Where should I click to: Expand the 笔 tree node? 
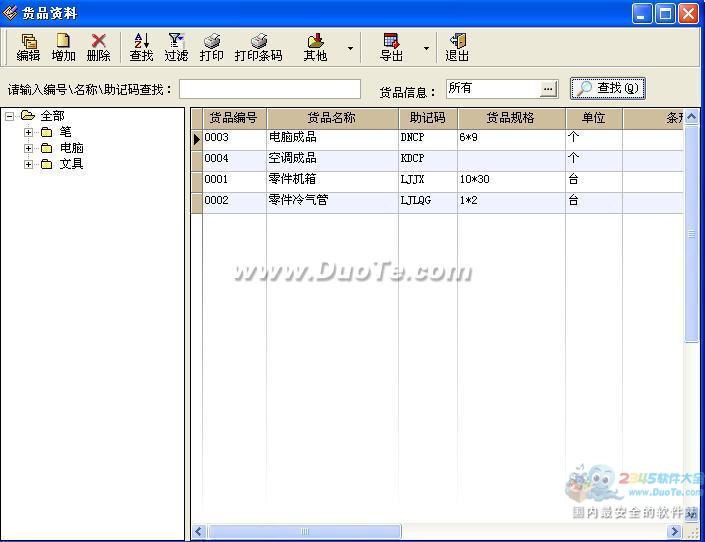[x=28, y=132]
